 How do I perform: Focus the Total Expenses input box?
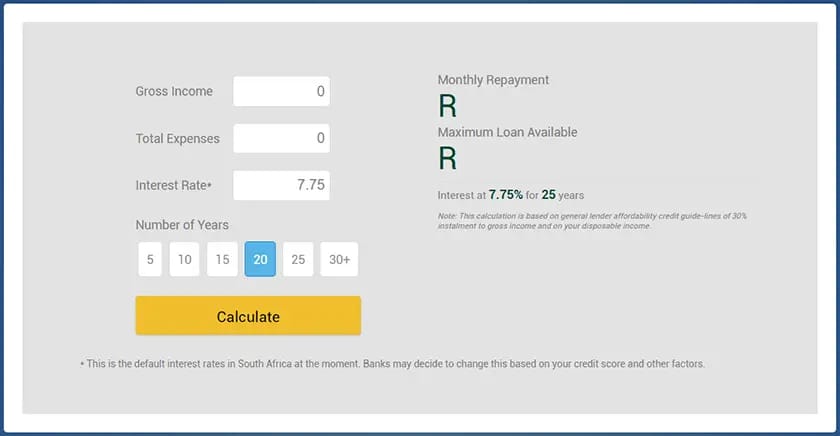[281, 138]
